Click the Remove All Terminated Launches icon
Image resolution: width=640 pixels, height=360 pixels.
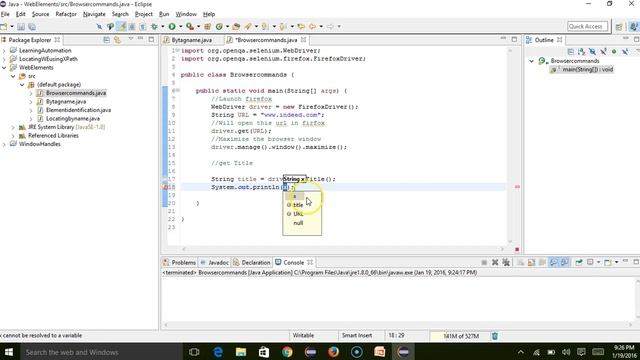[x=506, y=262]
